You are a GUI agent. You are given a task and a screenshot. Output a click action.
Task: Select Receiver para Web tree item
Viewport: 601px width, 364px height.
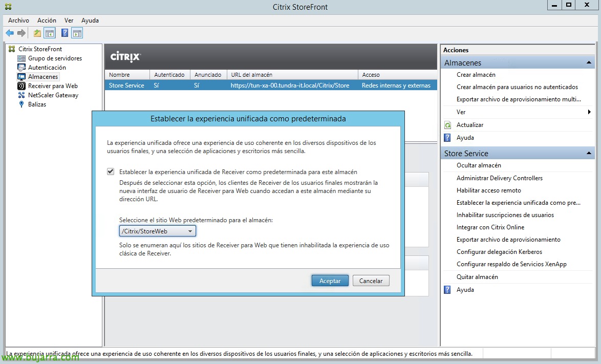coord(53,86)
